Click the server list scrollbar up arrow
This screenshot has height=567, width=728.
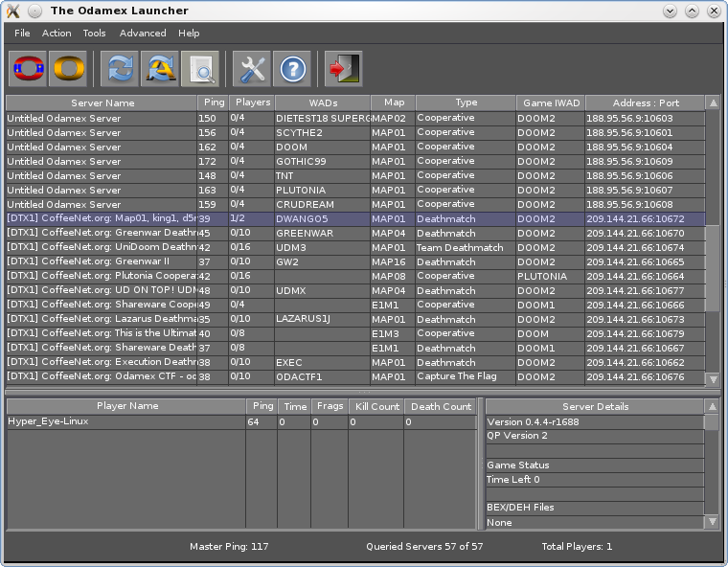coord(713,102)
